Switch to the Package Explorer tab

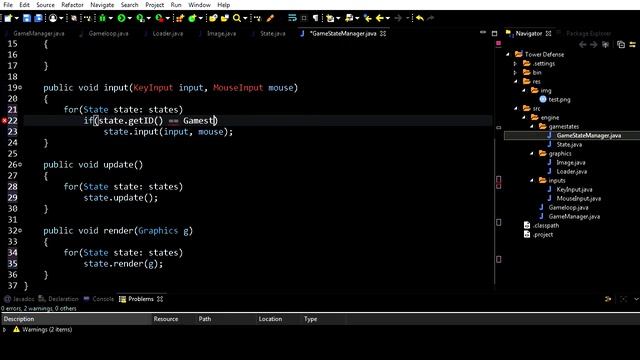[589, 33]
